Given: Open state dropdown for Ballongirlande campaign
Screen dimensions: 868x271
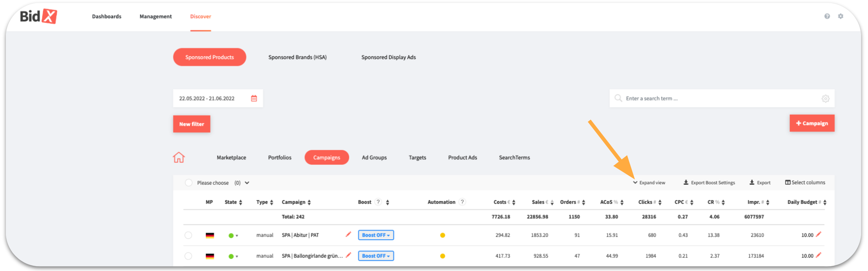Looking at the screenshot, I should [237, 257].
